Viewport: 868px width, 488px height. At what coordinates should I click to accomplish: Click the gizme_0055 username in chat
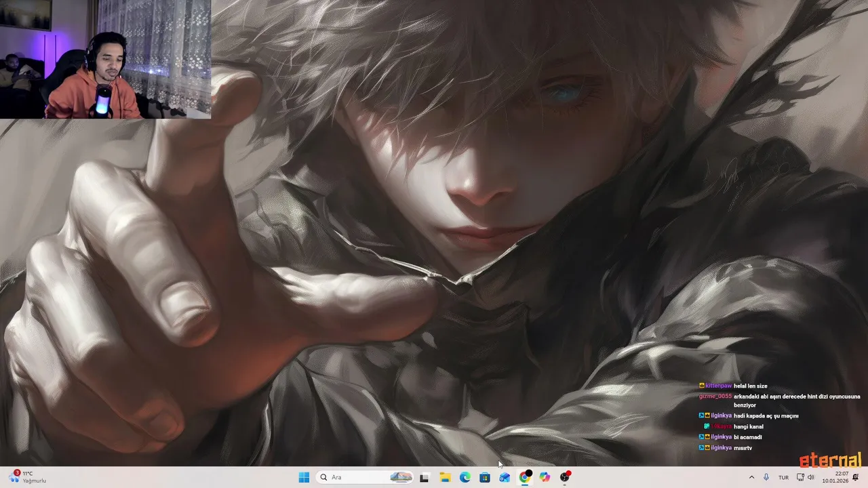(715, 396)
